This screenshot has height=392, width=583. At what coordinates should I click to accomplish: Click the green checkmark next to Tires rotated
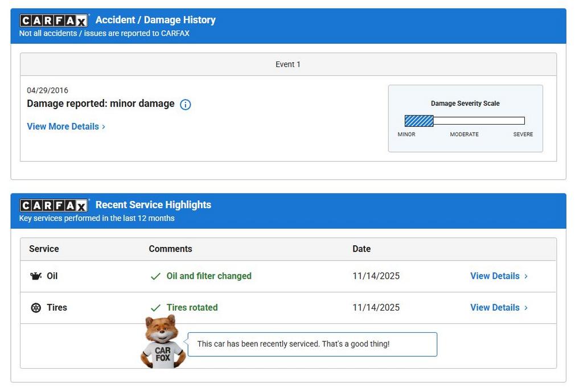click(155, 308)
